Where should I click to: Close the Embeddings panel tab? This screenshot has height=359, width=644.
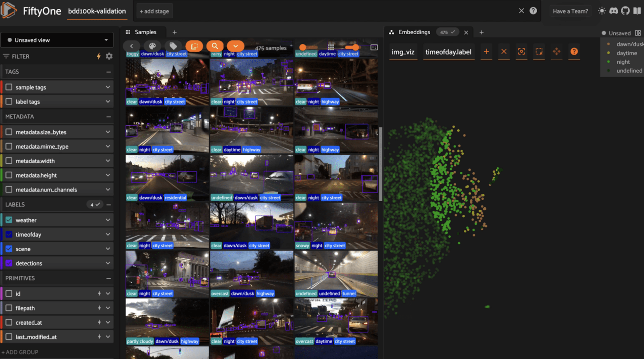click(466, 32)
